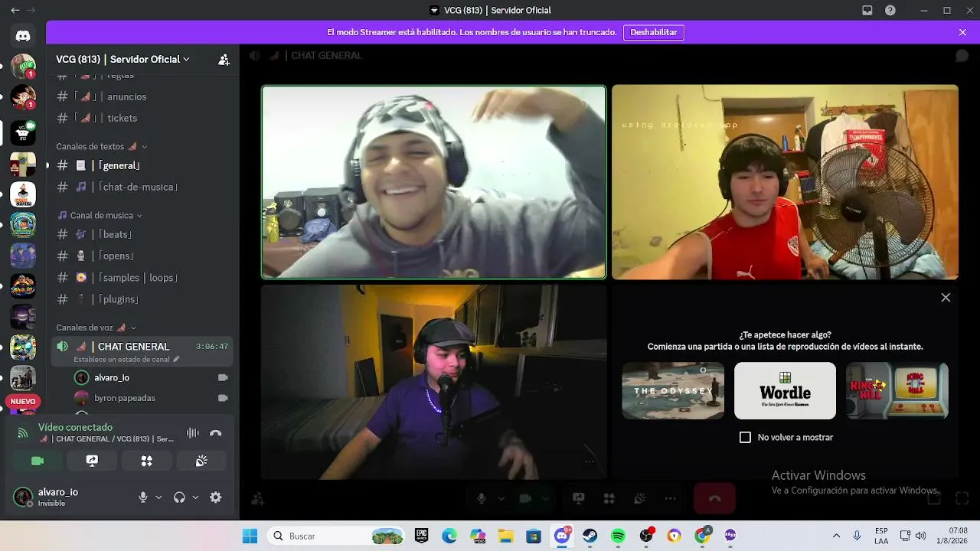Screen dimensions: 980x551
Task: Launch the King of the Hill activity card
Action: (x=897, y=390)
